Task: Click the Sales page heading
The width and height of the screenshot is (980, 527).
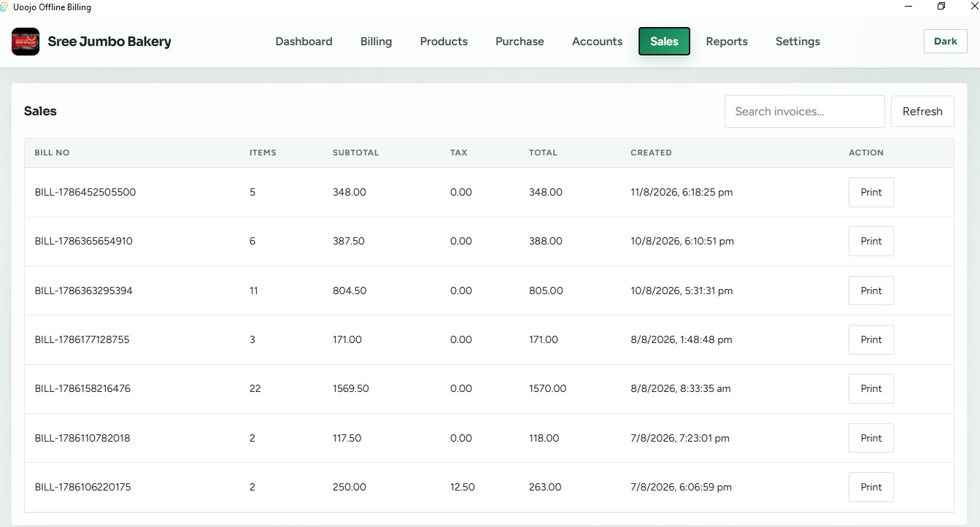Action: pyautogui.click(x=40, y=111)
